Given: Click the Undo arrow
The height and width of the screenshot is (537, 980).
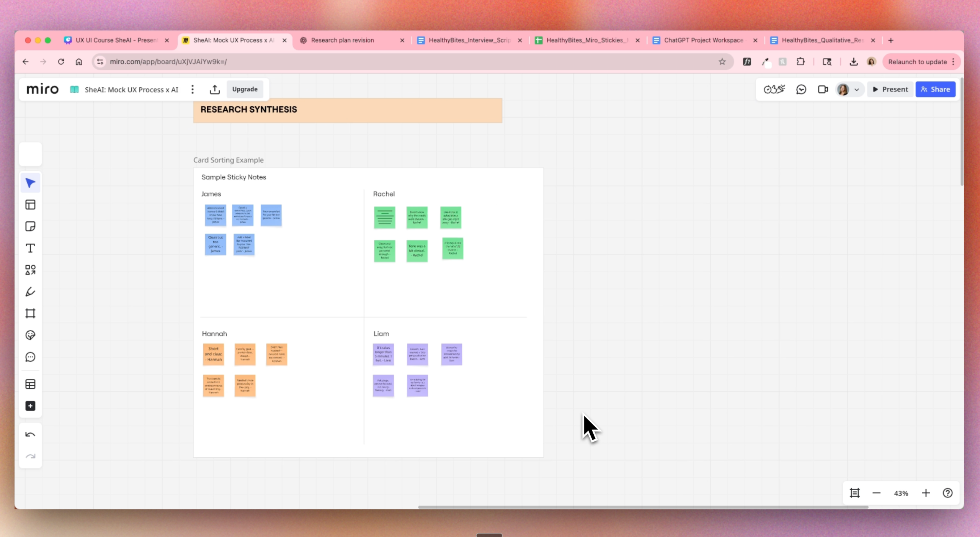Looking at the screenshot, I should click(x=30, y=434).
